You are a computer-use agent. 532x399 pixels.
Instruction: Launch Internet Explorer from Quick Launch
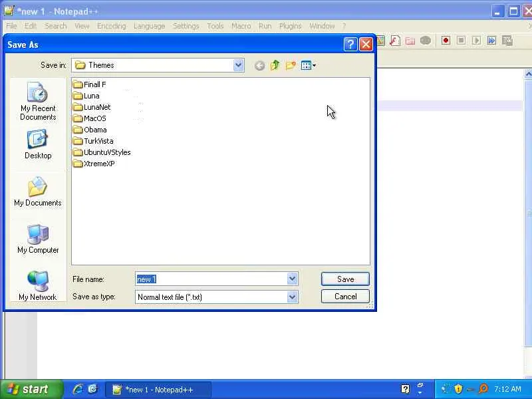point(78,389)
